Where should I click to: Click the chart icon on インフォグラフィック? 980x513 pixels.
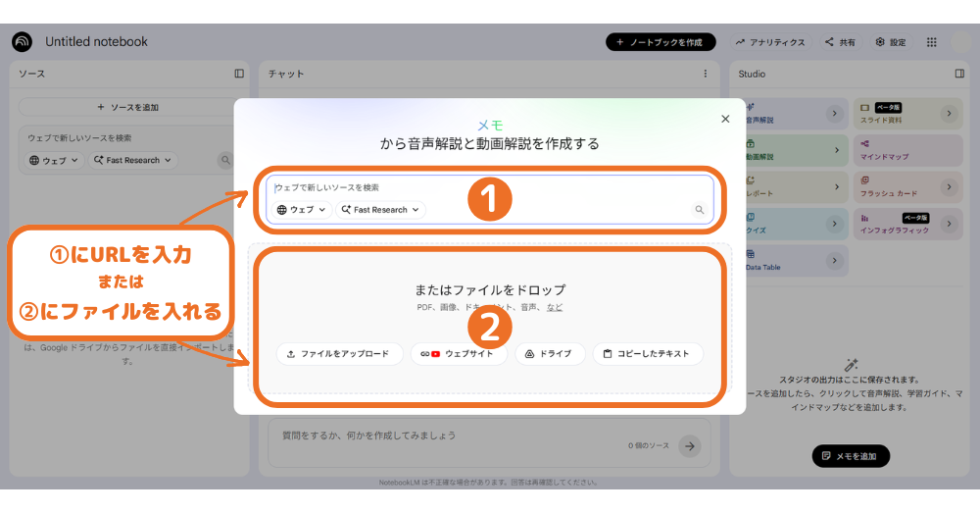click(865, 218)
